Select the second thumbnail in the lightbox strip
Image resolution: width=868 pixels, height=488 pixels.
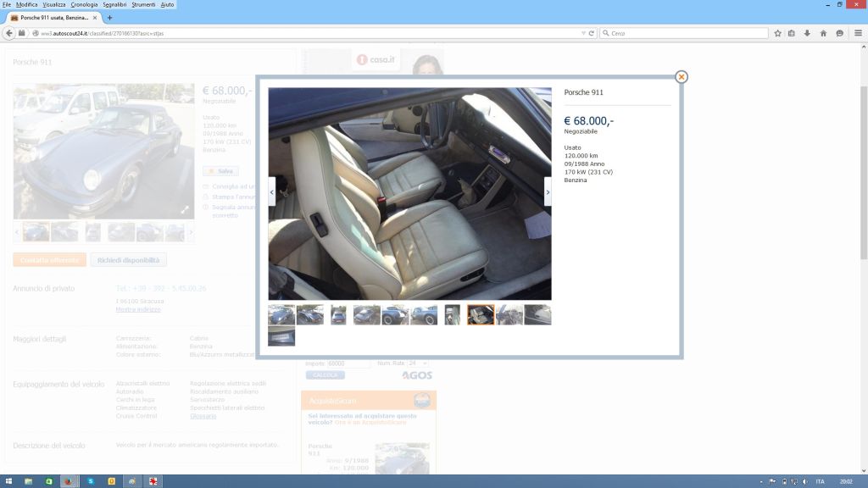click(310, 315)
